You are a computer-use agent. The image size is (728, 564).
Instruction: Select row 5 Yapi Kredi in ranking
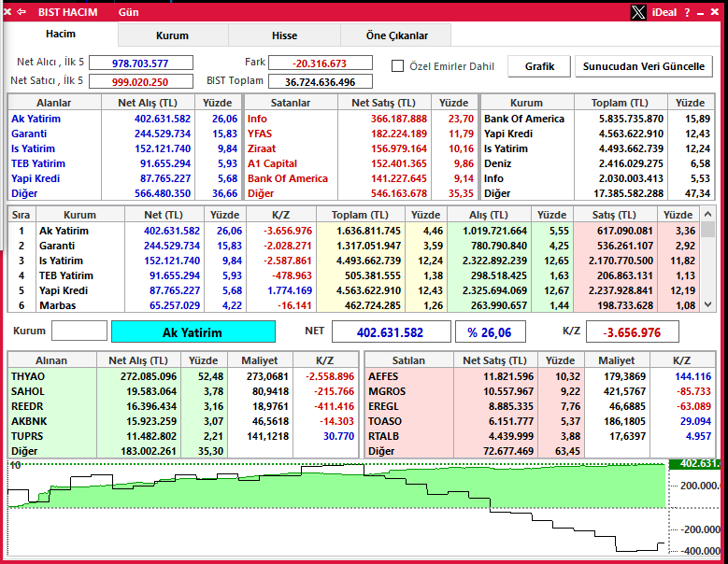coord(353,290)
